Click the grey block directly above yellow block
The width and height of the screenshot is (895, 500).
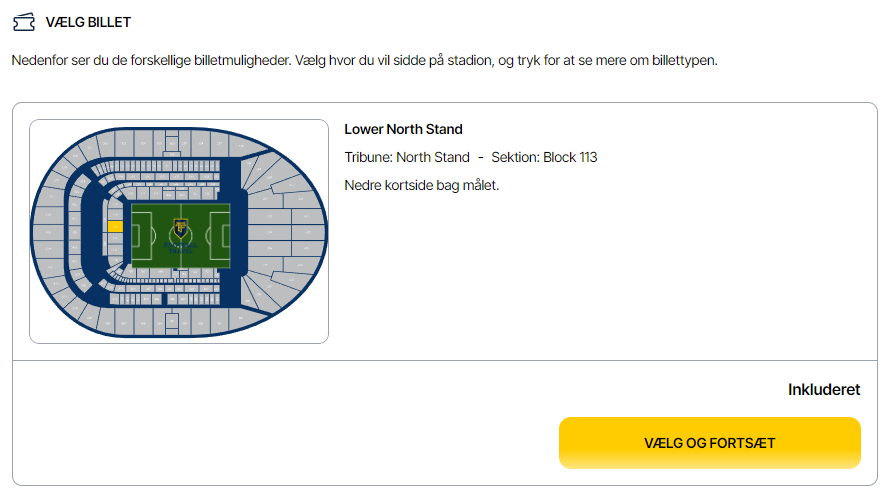click(115, 215)
